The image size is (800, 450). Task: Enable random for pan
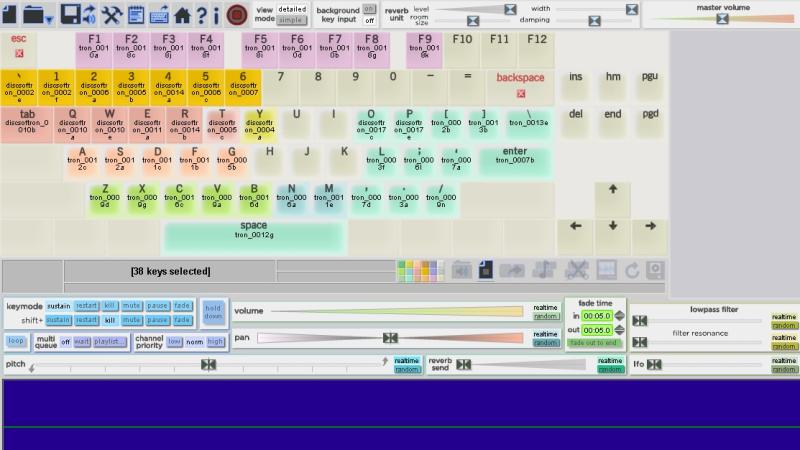pos(545,343)
